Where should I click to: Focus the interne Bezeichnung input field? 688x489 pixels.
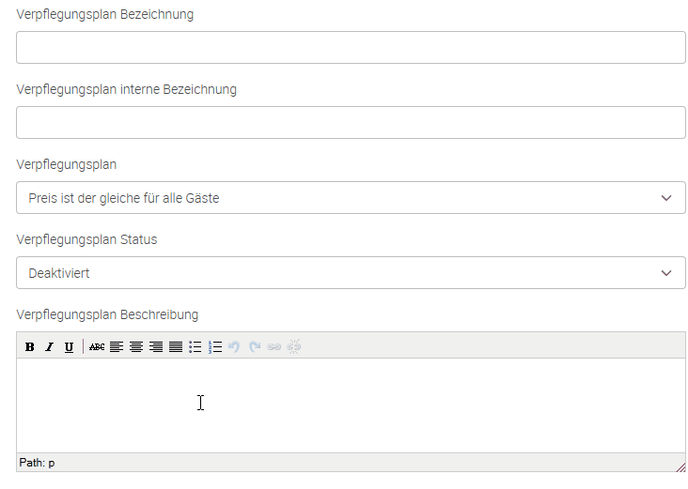(x=350, y=123)
